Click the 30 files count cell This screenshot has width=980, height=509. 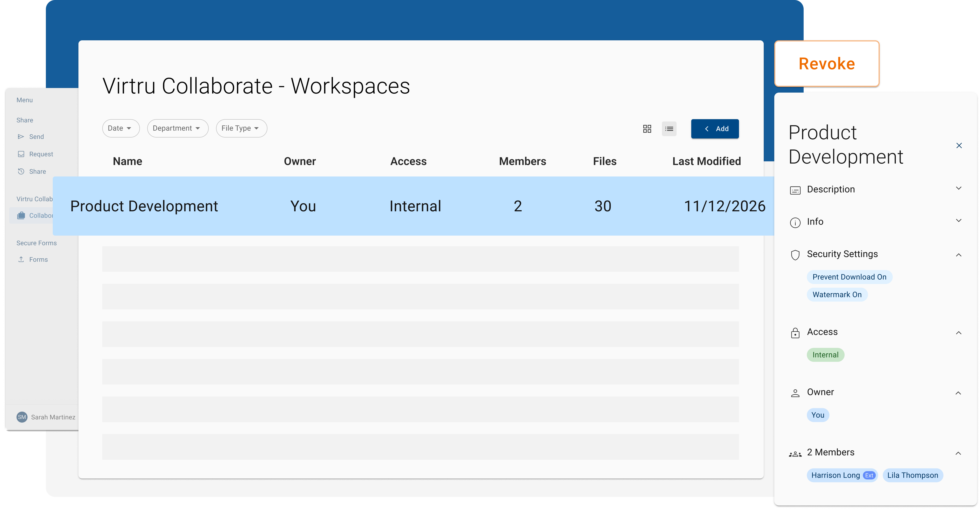[603, 206]
